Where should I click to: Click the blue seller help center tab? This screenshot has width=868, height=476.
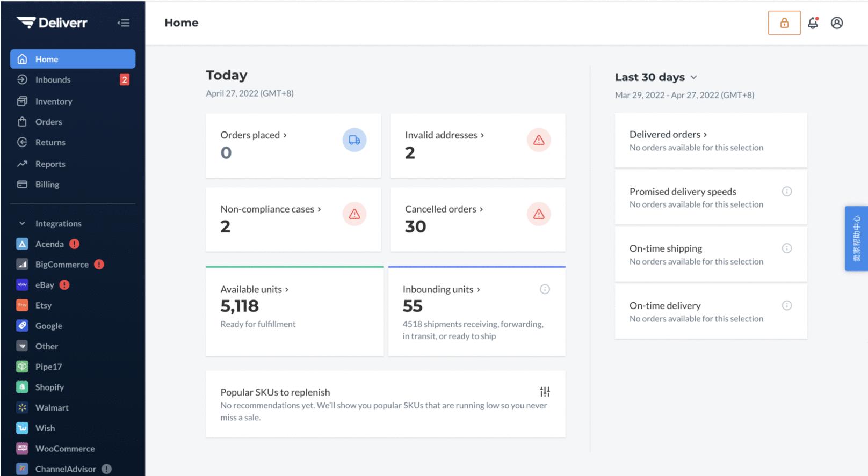click(x=856, y=238)
